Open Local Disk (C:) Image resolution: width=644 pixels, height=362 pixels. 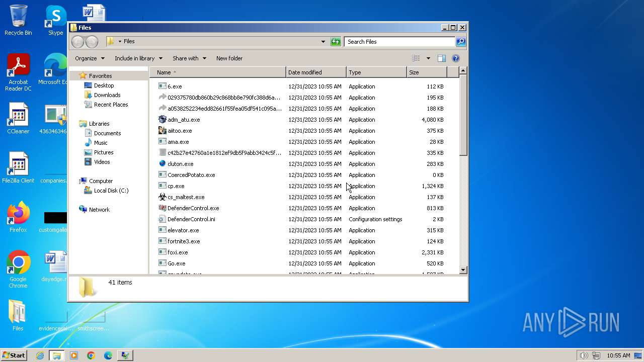111,191
